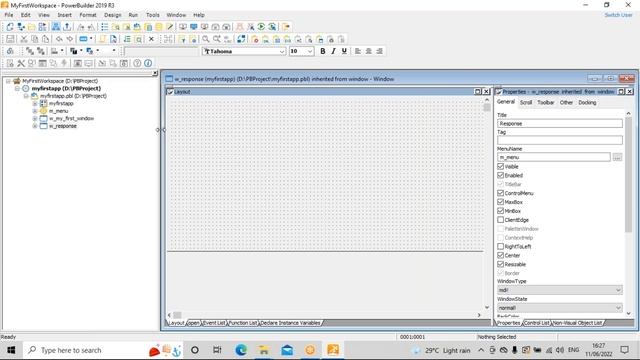Toggle Underline text formatting
Viewport: 640px width, 360px height.
tap(344, 51)
